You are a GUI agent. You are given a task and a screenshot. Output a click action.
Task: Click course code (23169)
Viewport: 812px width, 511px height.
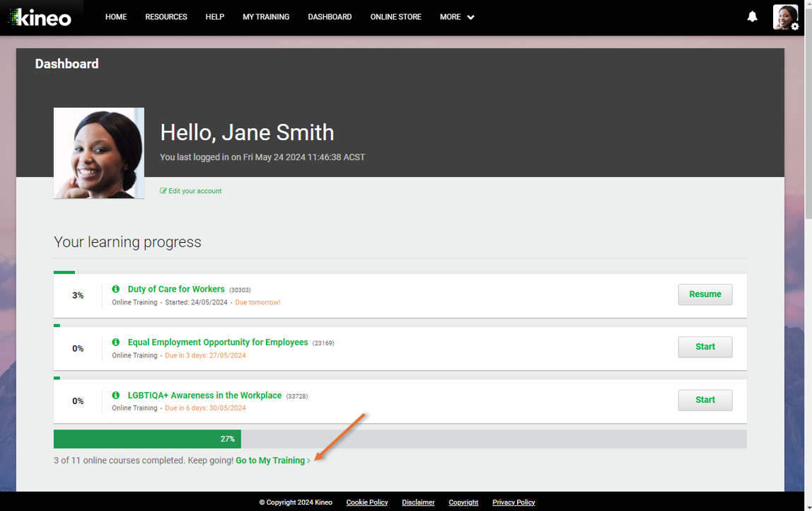pos(323,343)
